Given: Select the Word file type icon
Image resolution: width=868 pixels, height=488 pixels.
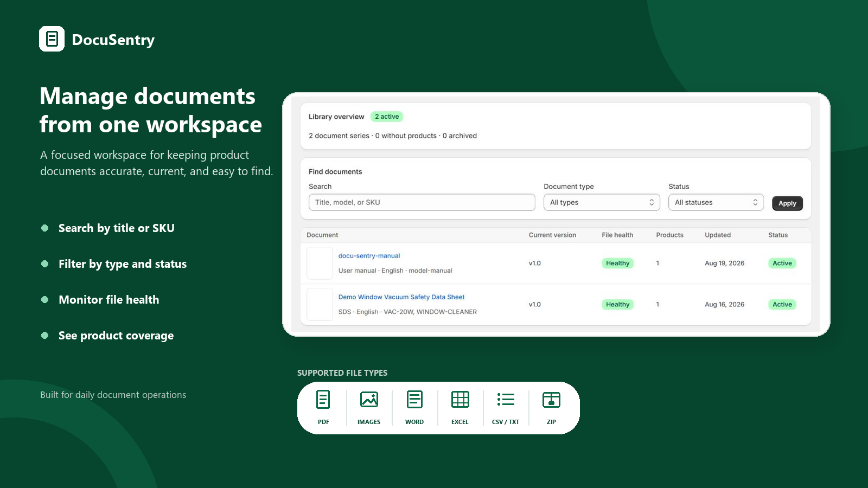Looking at the screenshot, I should (414, 400).
